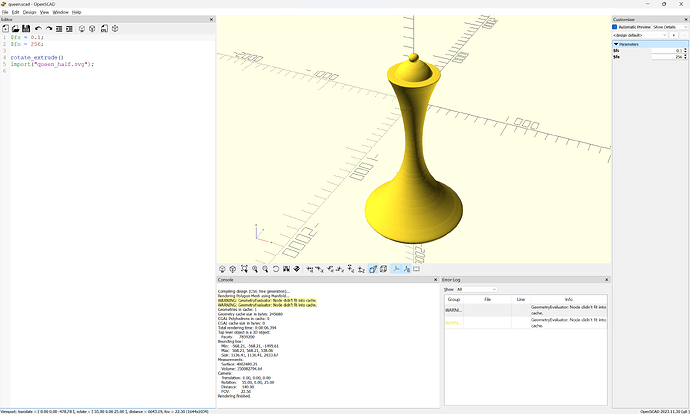Undo the last edit via toolbar arrow
Image resolution: width=690 pixels, height=414 pixels.
coord(38,28)
